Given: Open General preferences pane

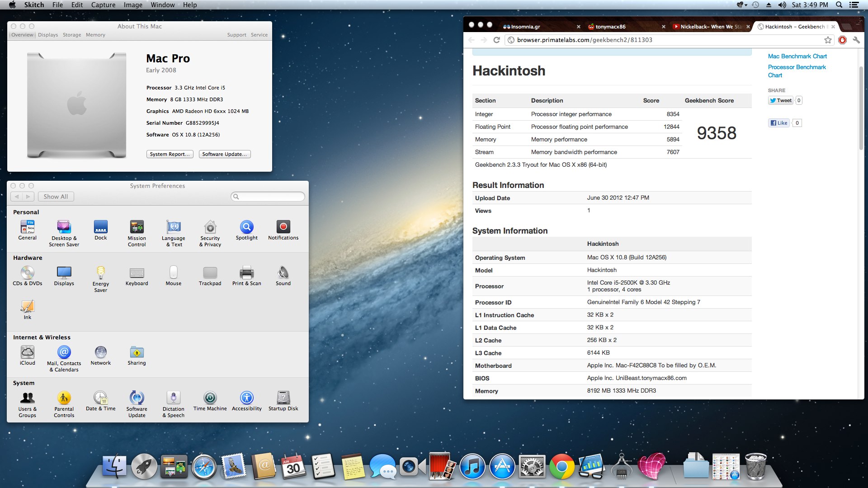Looking at the screenshot, I should pyautogui.click(x=28, y=230).
